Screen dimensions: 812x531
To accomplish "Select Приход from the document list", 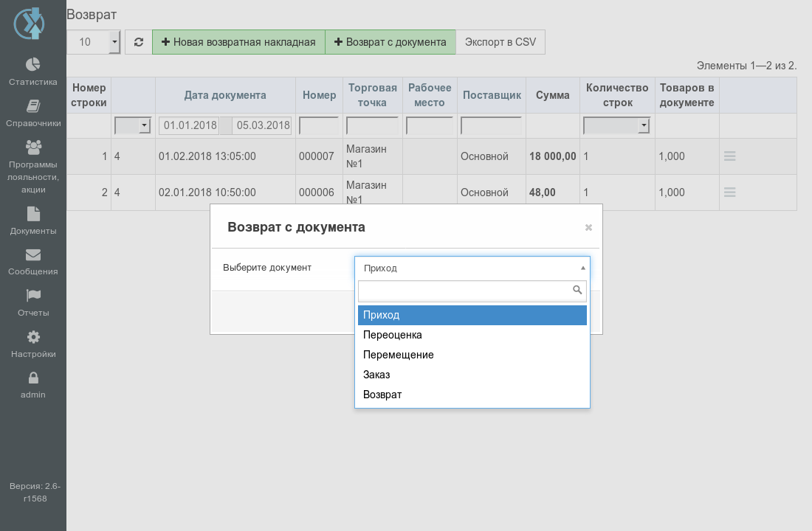I will click(472, 315).
